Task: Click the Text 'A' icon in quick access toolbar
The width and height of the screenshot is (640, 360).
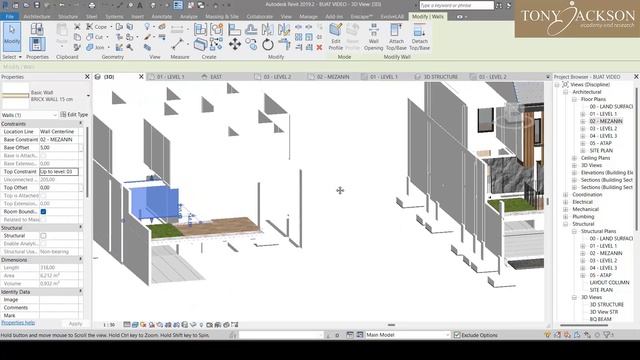Action: point(140,5)
